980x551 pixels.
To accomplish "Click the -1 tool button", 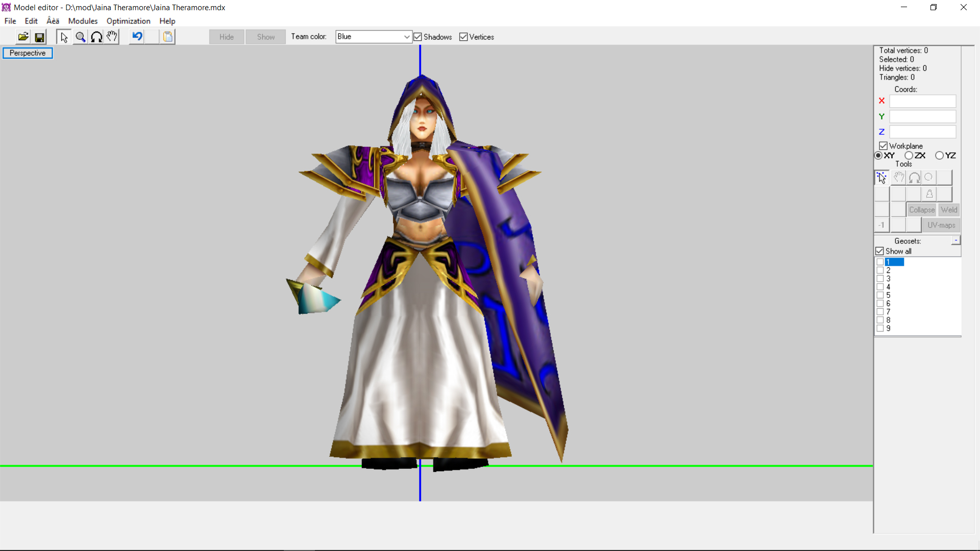I will (x=881, y=225).
